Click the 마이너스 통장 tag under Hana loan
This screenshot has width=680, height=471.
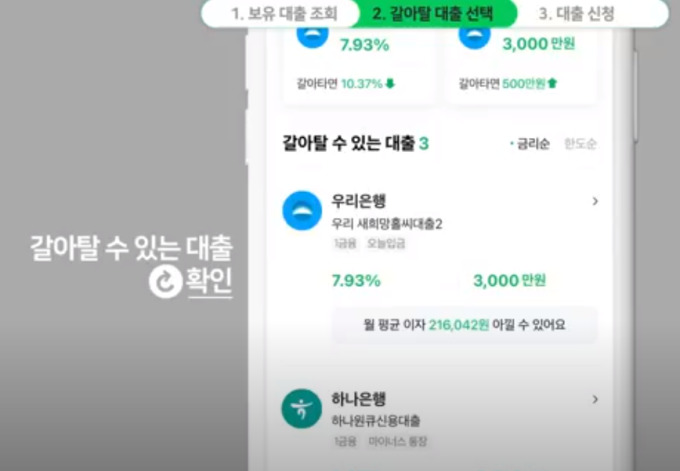[398, 442]
